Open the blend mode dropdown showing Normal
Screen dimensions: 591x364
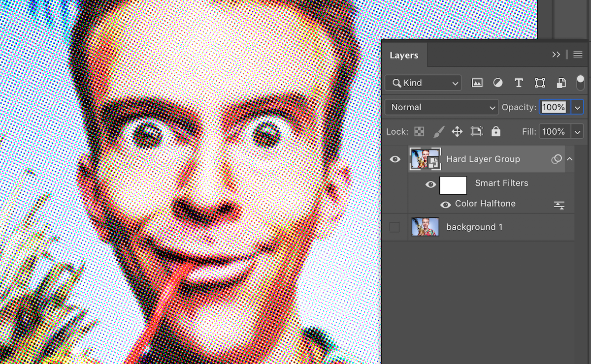(441, 107)
